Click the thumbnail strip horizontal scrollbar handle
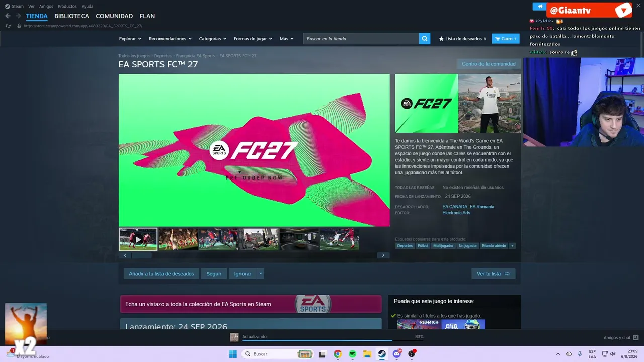 (141, 255)
